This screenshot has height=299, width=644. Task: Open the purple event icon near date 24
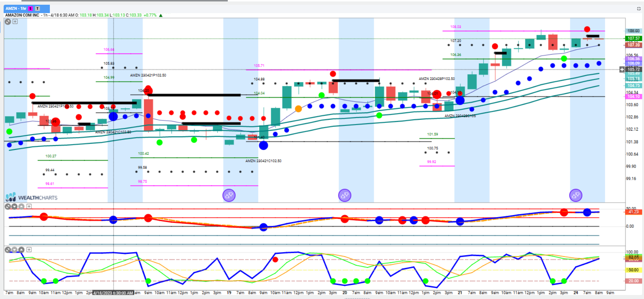576,196
